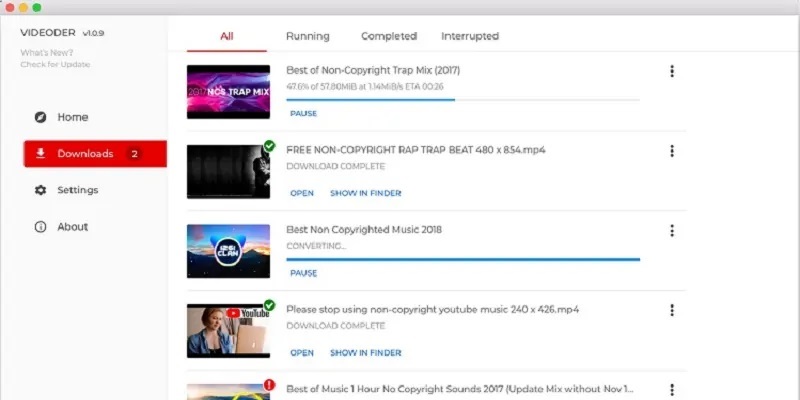Image resolution: width=800 pixels, height=400 pixels.
Task: Click title Best of Music 1 Hour No Copyright Sounds
Action: (459, 389)
